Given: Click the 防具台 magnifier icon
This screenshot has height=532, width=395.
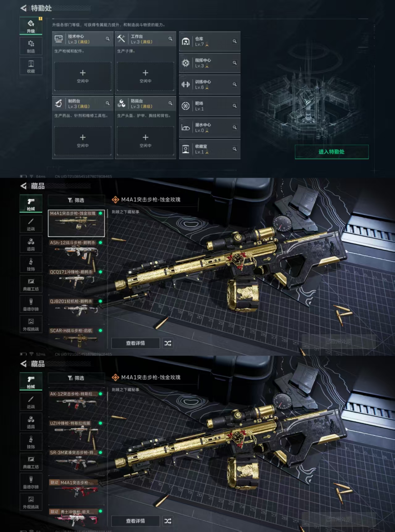Looking at the screenshot, I should [170, 104].
